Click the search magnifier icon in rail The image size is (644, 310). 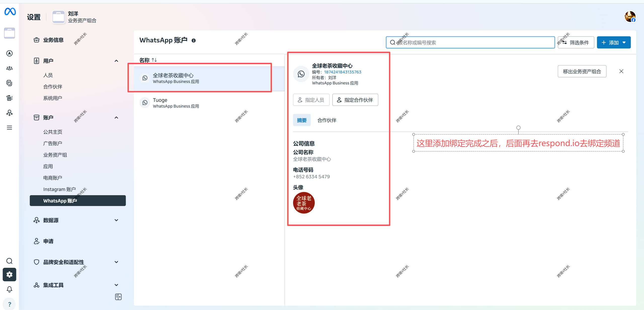click(10, 261)
